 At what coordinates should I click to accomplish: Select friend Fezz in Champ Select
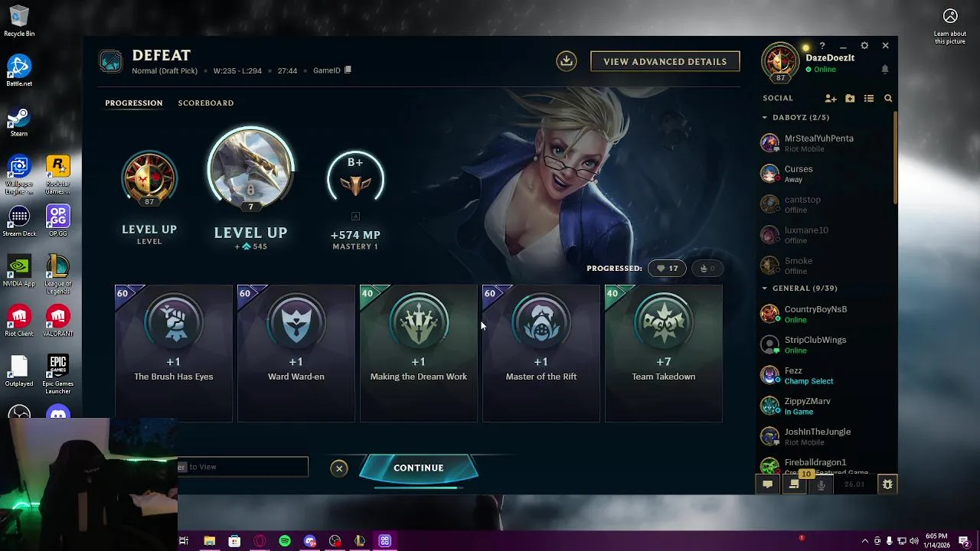(825, 375)
